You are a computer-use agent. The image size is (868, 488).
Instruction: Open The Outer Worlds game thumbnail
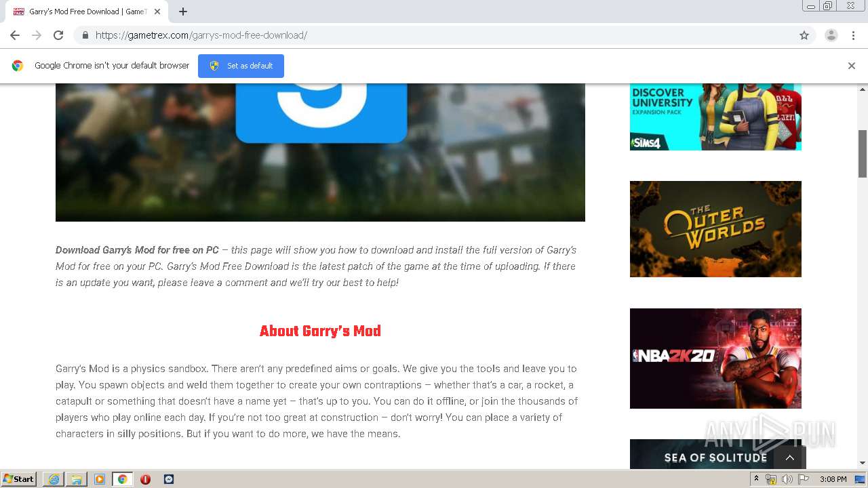pyautogui.click(x=715, y=229)
